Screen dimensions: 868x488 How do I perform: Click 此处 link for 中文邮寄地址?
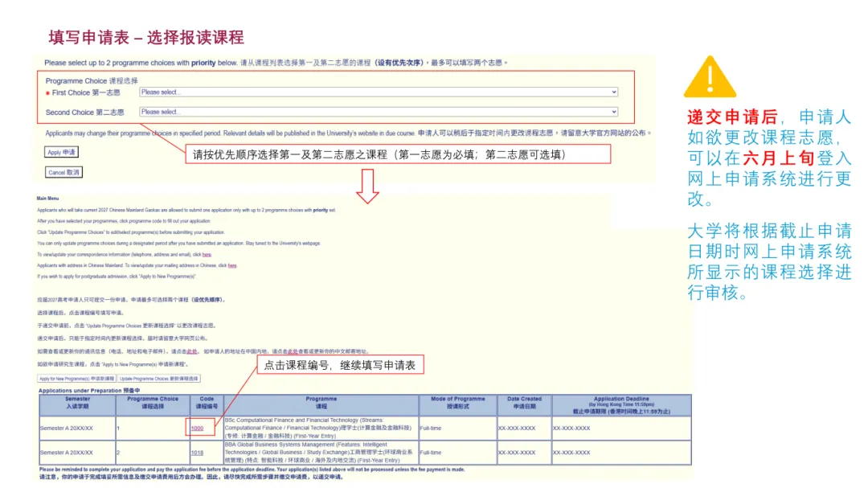[293, 351]
